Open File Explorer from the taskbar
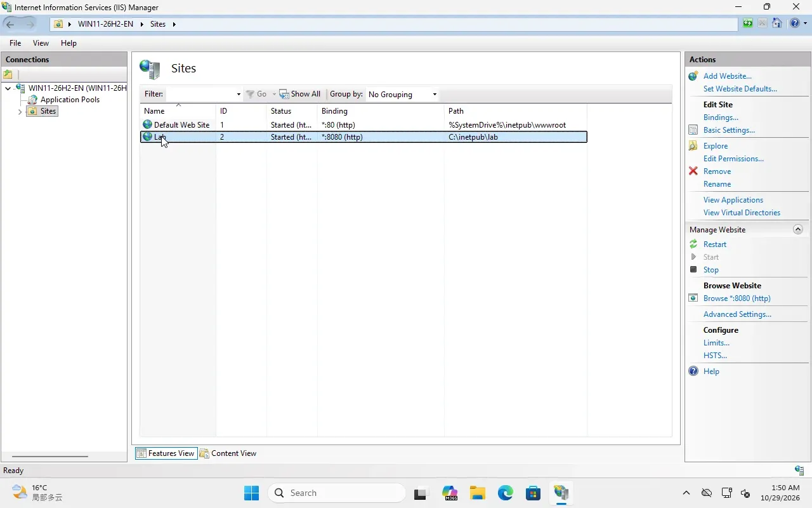This screenshot has height=508, width=812. point(478,493)
